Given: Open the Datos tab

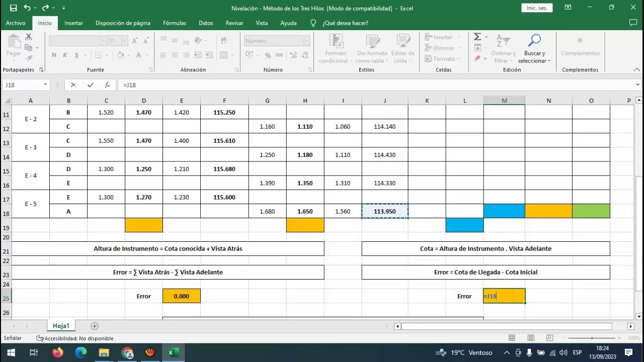Looking at the screenshot, I should pos(206,23).
